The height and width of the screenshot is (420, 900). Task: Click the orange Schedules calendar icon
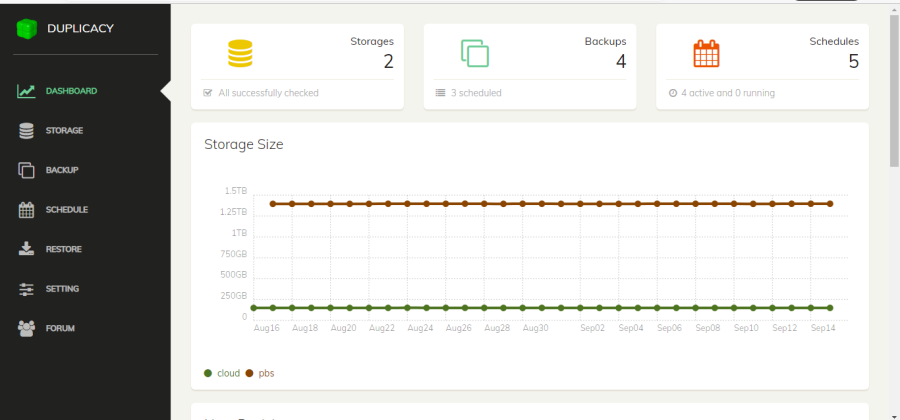click(x=706, y=53)
